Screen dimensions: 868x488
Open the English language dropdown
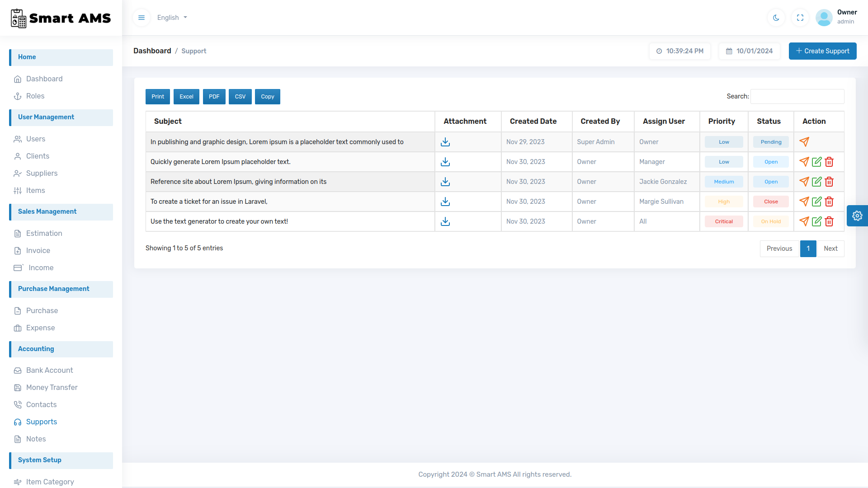(x=172, y=18)
